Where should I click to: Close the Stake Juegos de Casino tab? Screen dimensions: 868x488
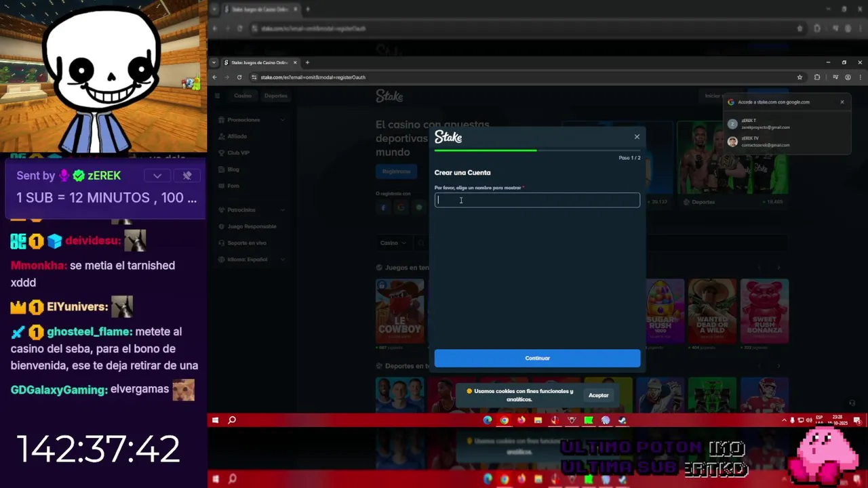(x=295, y=62)
